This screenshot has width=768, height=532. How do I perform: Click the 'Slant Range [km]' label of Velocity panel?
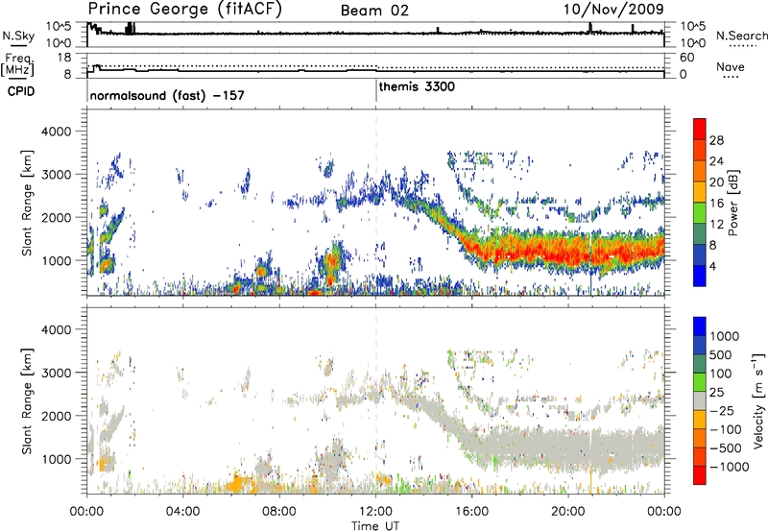[x=27, y=401]
